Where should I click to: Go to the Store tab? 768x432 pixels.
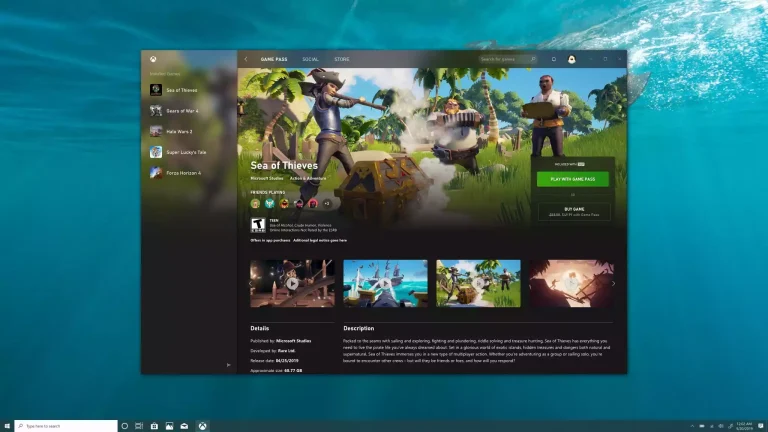[x=342, y=59]
